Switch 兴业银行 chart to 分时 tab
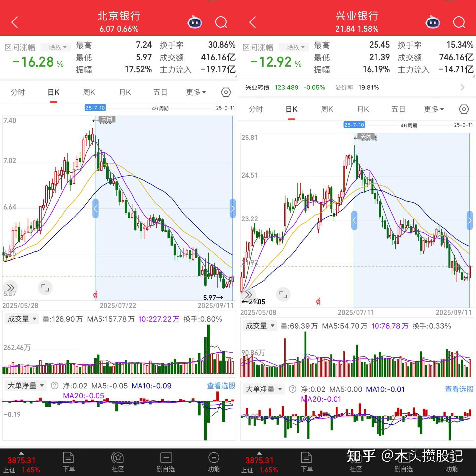Image resolution: width=476 pixels, height=476 pixels. click(256, 109)
